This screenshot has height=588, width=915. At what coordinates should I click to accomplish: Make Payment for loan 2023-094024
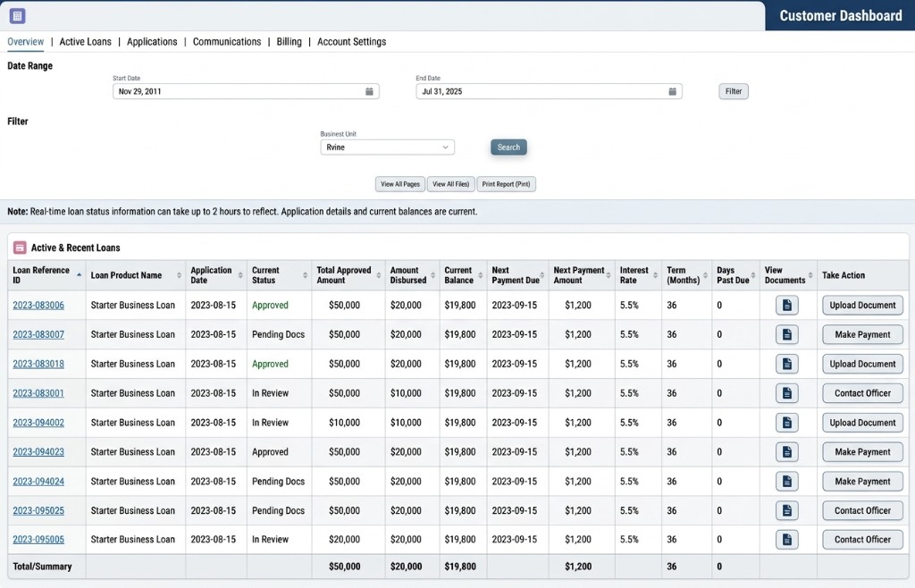(862, 482)
